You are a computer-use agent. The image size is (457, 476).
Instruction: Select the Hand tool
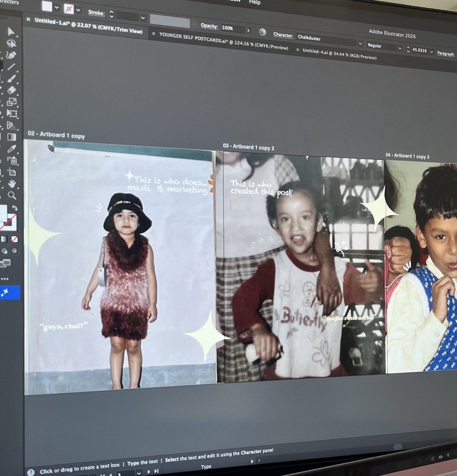(x=12, y=183)
